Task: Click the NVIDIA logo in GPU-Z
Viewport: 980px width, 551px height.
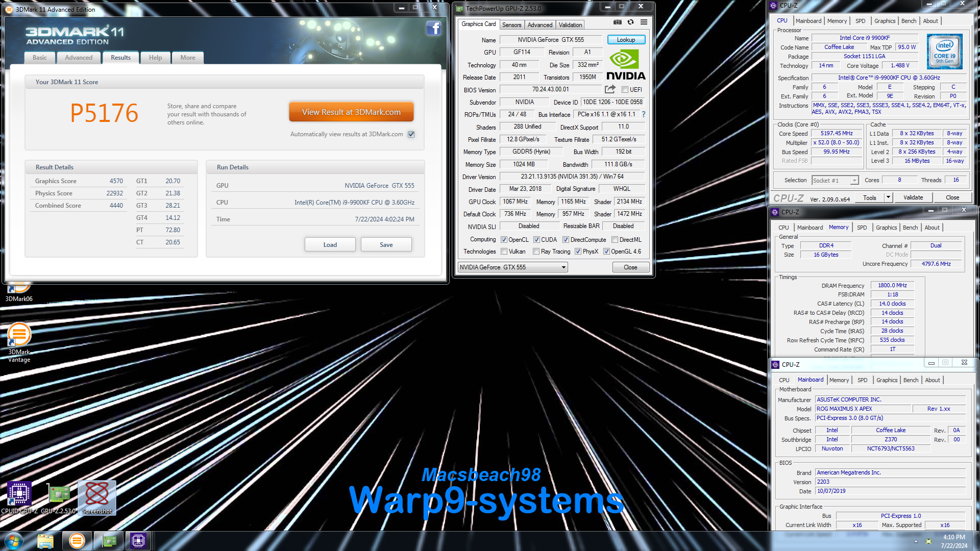Action: pyautogui.click(x=626, y=65)
